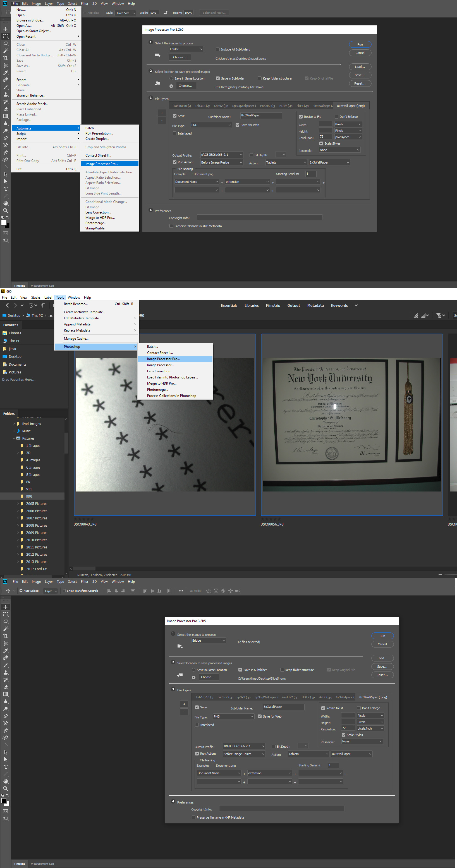Image resolution: width=457 pixels, height=868 pixels.
Task: Select Save in Same Location radio in top dialog
Action: tap(171, 78)
